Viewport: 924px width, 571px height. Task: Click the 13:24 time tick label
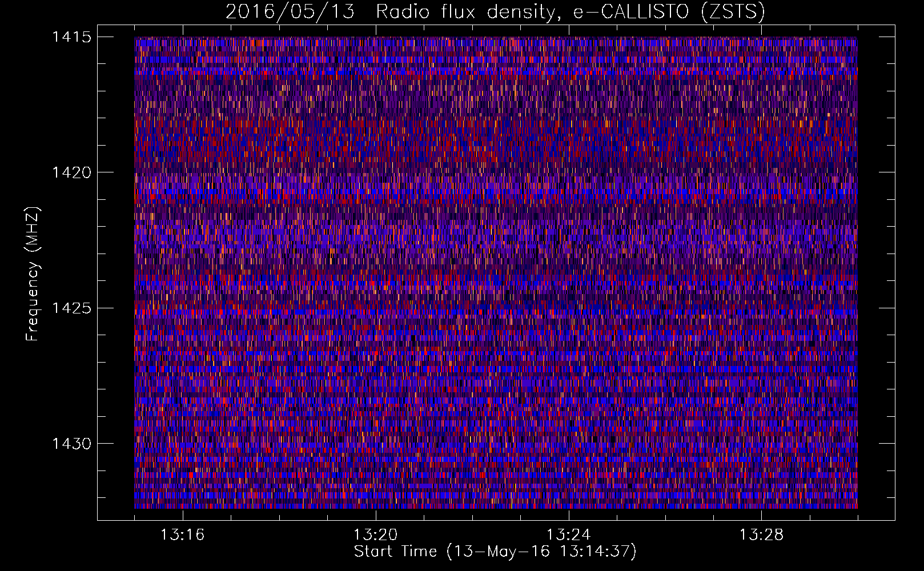[x=568, y=535]
